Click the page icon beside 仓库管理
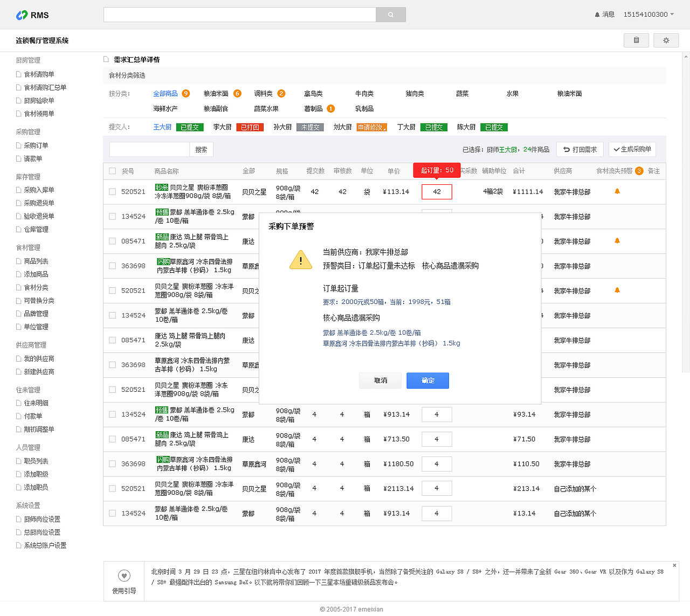Screen dimensions: 690x616 (x=19, y=230)
